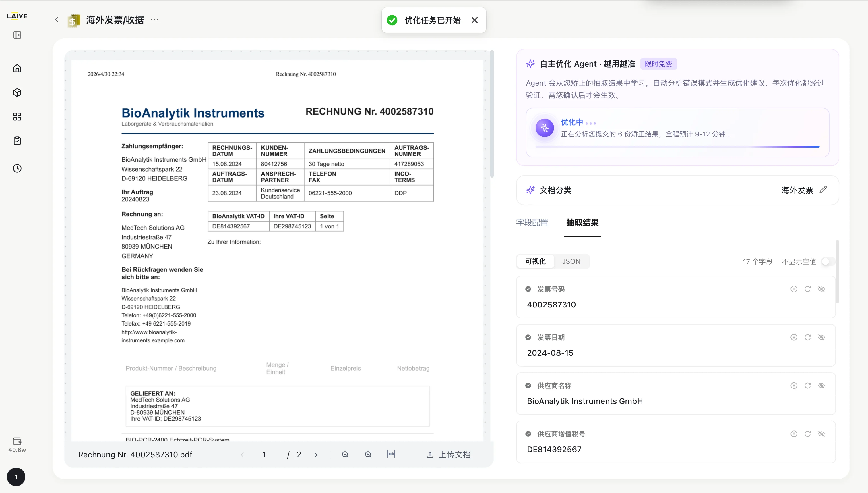This screenshot has width=868, height=493.
Task: Click the round avatar badge labeled 1
Action: (16, 477)
